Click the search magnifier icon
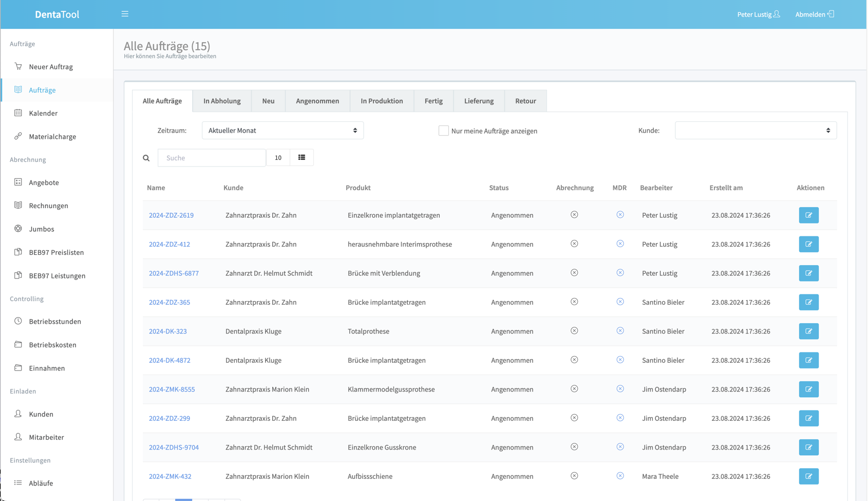The image size is (868, 501). (146, 158)
